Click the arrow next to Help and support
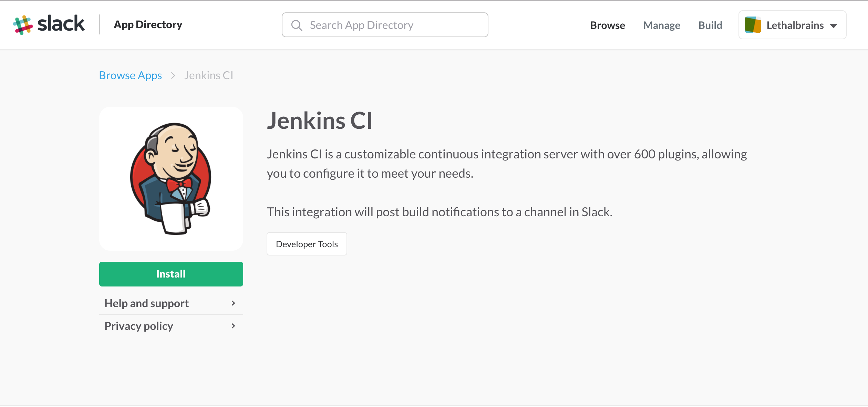 [x=234, y=303]
